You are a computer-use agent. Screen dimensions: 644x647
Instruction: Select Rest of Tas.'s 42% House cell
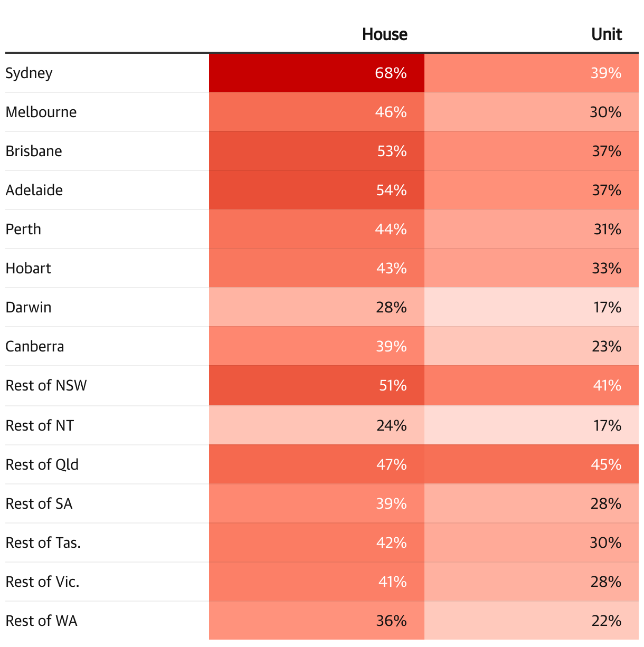[317, 543]
